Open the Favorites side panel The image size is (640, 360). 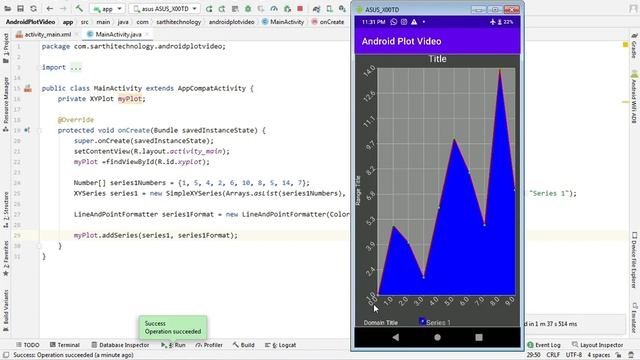pyautogui.click(x=6, y=258)
